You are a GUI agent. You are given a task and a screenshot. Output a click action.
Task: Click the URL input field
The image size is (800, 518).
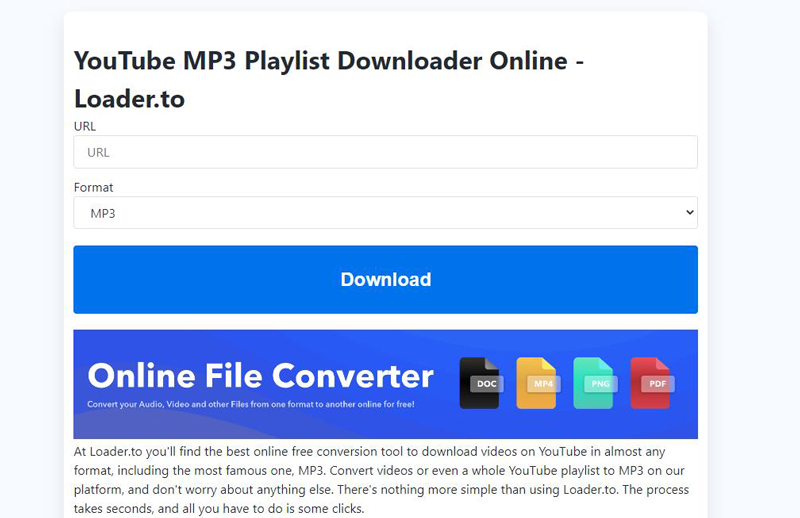(x=385, y=152)
